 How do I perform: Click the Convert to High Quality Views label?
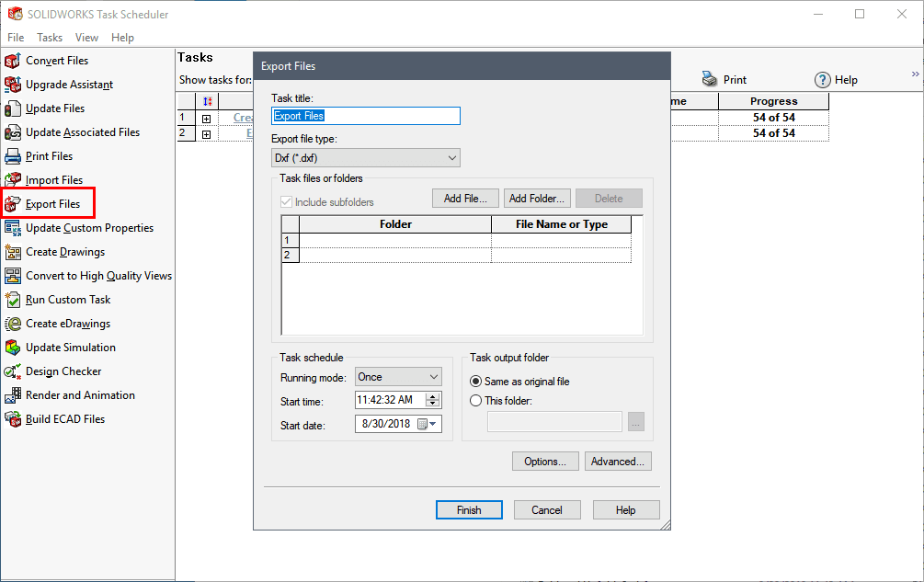99,276
